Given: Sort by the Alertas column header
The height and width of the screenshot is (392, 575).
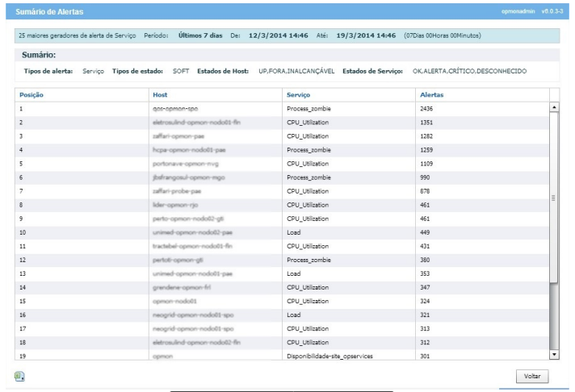Looking at the screenshot, I should point(432,94).
